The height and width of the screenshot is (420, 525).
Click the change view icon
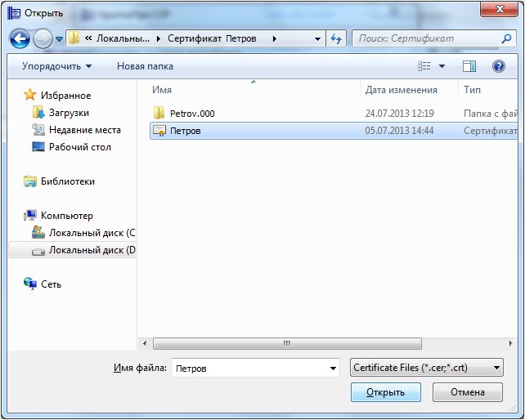click(x=424, y=66)
